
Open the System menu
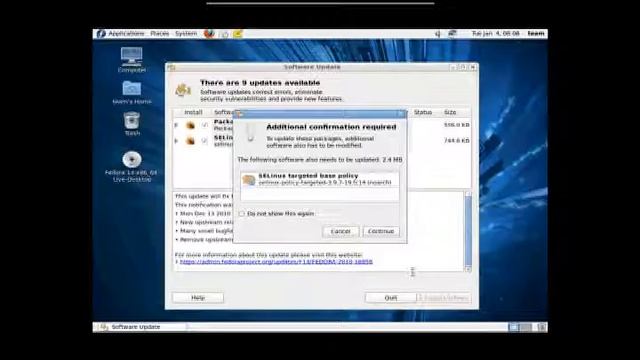click(186, 33)
